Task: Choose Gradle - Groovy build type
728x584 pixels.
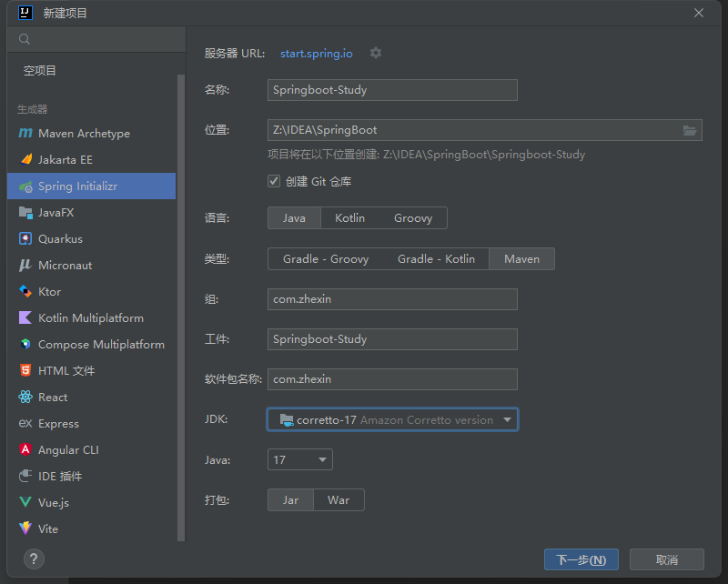Action: 326,259
